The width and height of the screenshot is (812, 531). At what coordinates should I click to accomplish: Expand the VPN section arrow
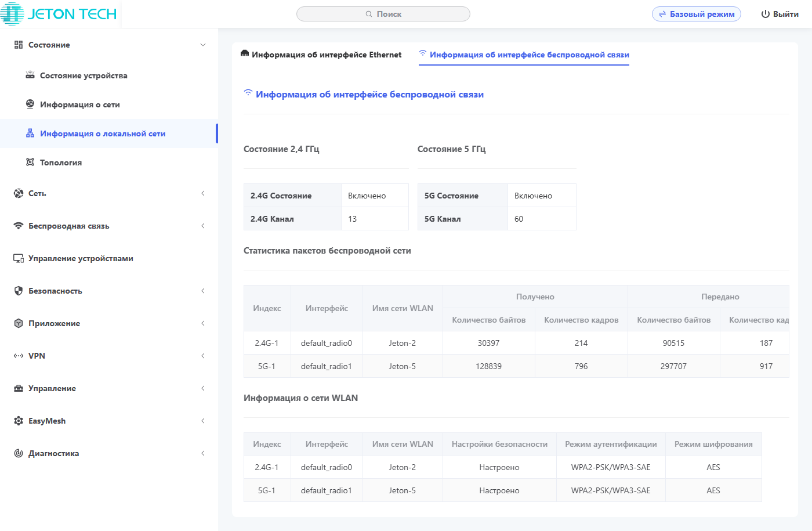click(203, 356)
